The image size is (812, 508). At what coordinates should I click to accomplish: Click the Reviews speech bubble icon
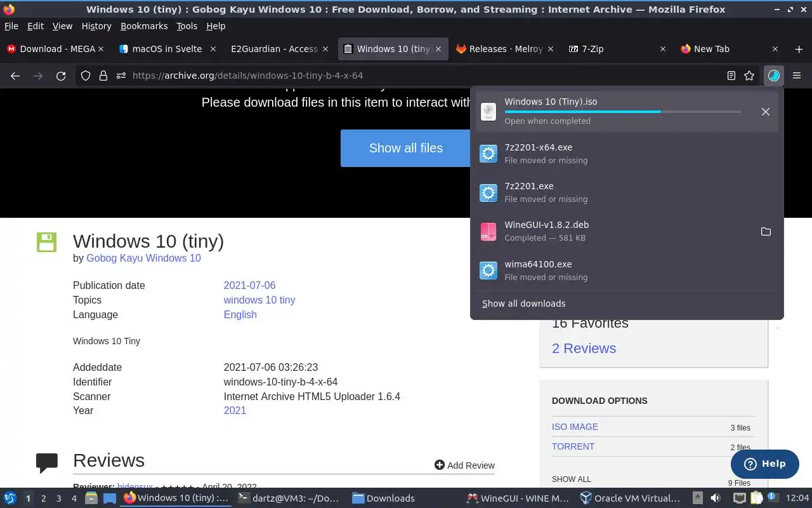[x=47, y=464]
